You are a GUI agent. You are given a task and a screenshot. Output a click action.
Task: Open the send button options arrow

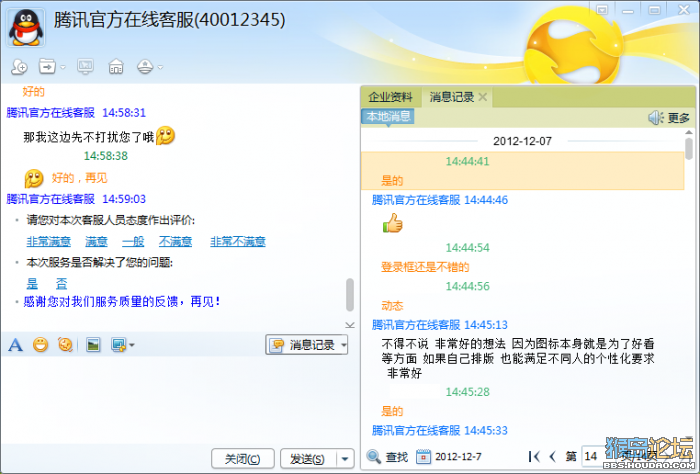click(345, 459)
